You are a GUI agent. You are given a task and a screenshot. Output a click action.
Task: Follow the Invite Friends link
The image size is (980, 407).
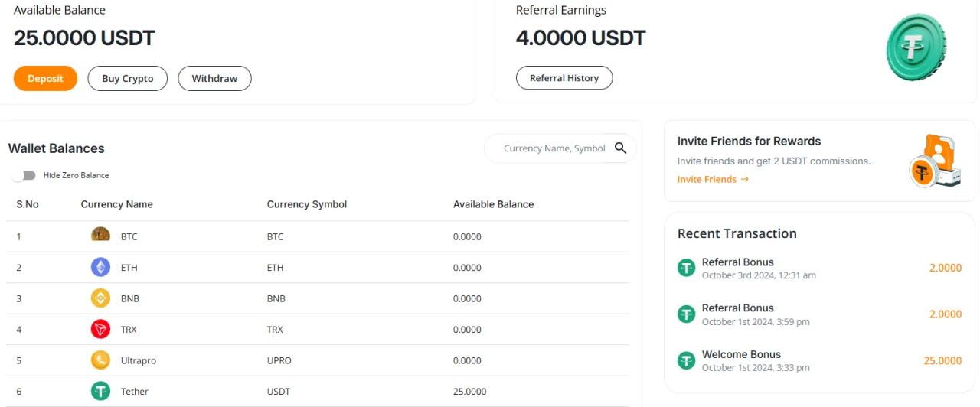[x=713, y=179]
